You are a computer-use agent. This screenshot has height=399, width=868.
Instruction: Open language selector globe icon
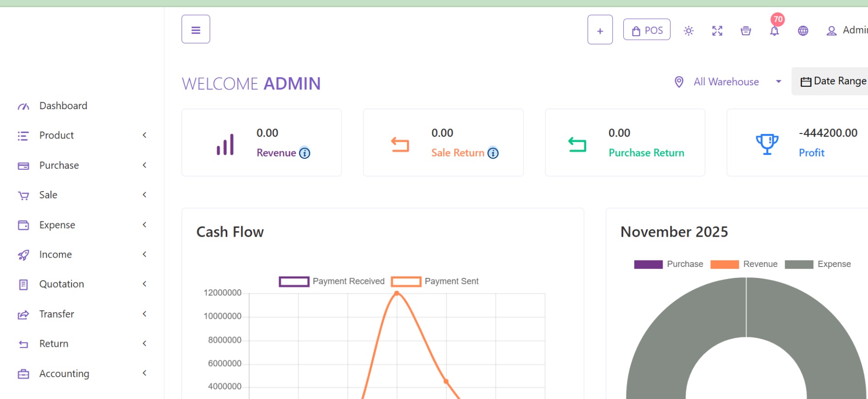click(803, 31)
